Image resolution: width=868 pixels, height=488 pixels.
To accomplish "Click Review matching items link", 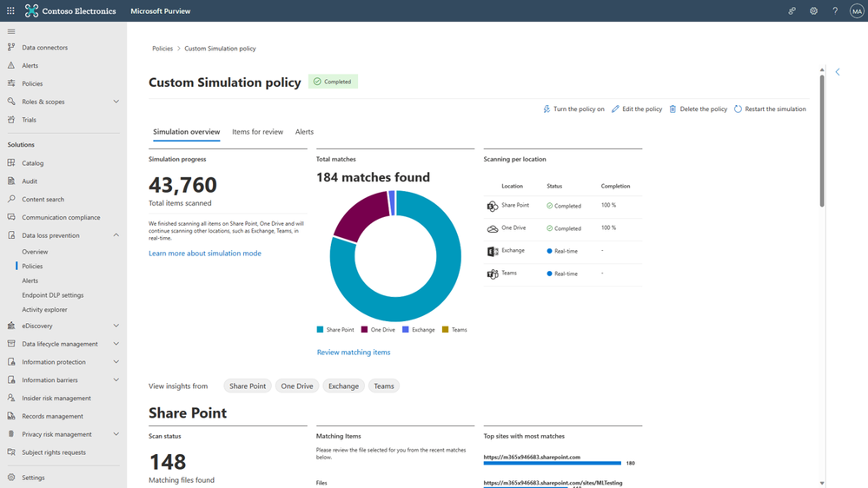I will (x=353, y=353).
